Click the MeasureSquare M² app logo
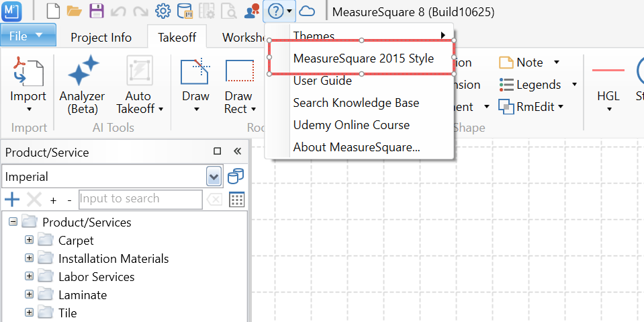 point(11,11)
